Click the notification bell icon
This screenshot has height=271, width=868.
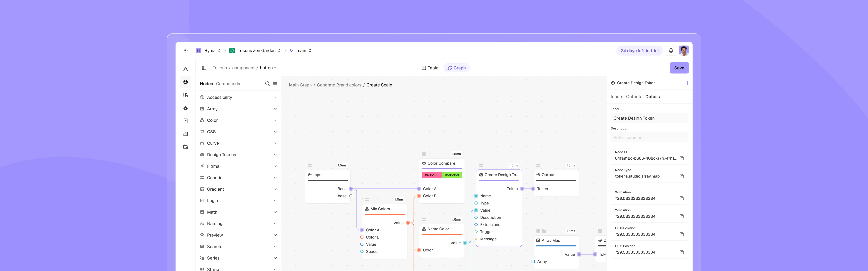coord(671,51)
